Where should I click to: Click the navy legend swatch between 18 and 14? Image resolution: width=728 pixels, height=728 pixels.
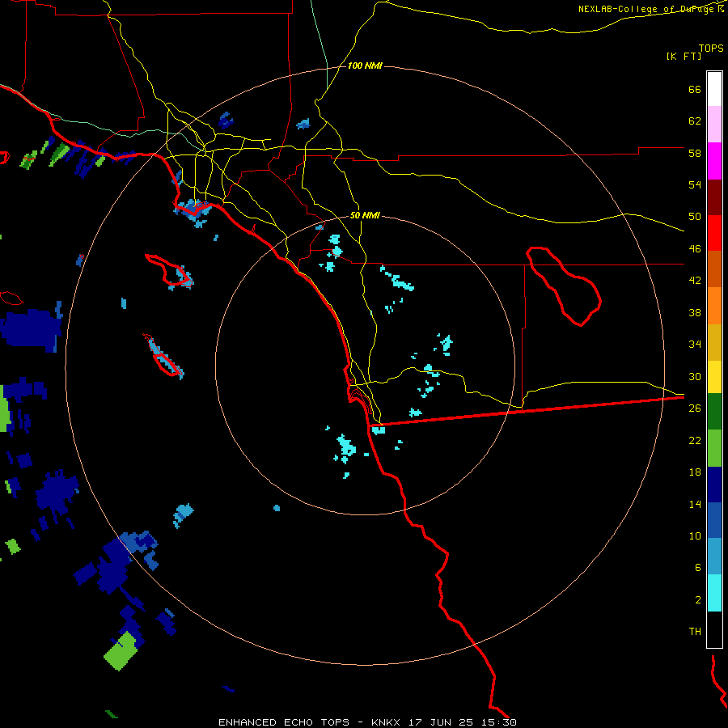click(x=714, y=485)
